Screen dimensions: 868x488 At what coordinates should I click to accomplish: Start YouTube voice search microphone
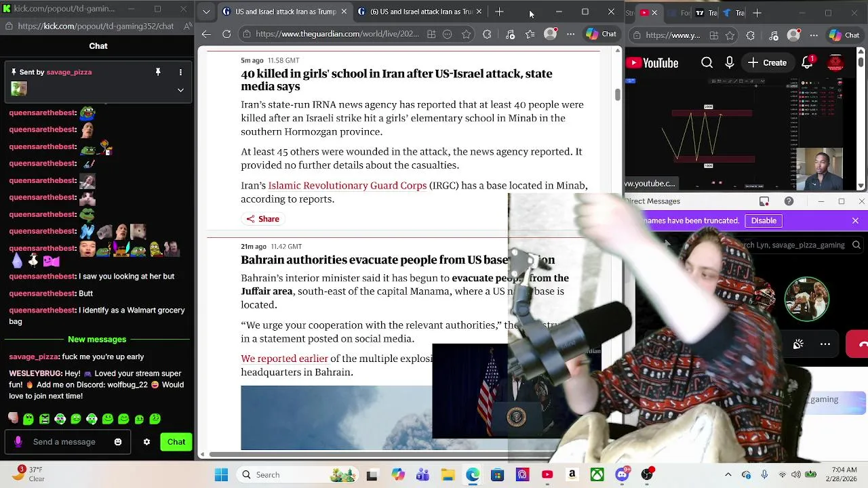730,62
